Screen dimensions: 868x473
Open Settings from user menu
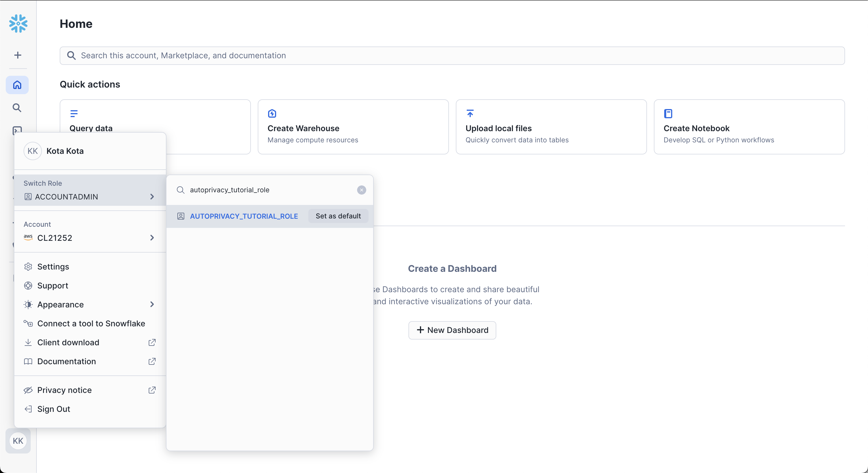tap(53, 266)
